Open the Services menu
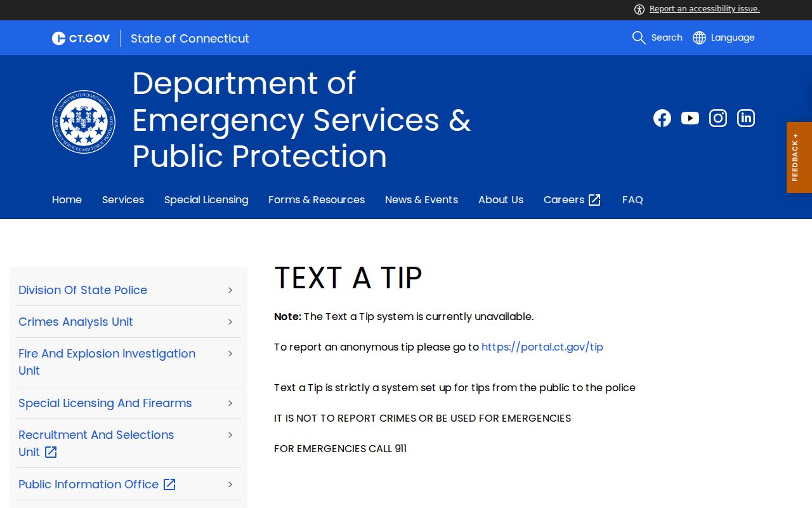The image size is (812, 508). click(x=123, y=199)
